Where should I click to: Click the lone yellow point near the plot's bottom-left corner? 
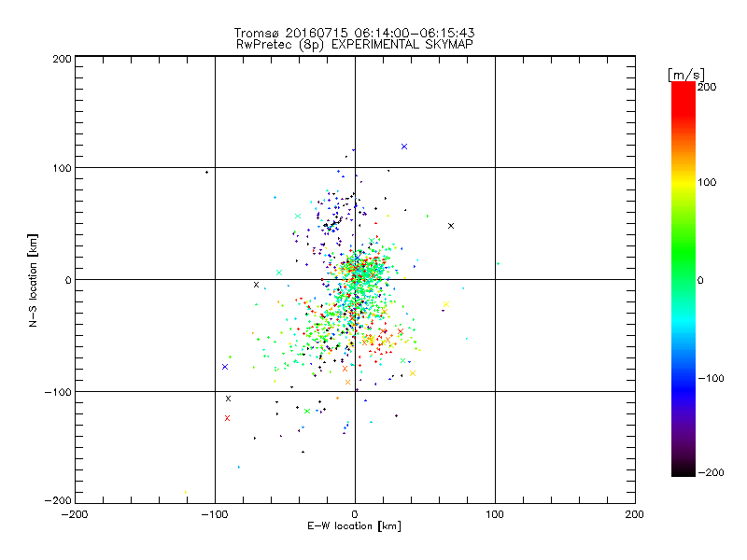pos(185,493)
